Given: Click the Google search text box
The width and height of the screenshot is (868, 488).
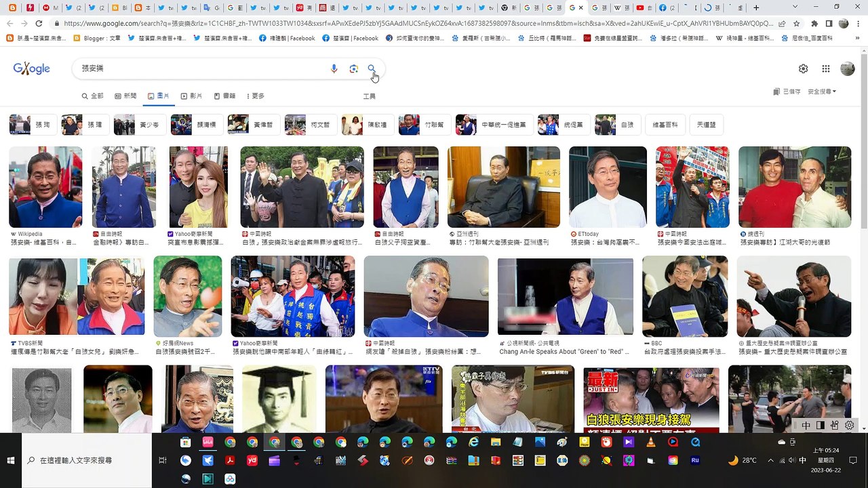Looking at the screenshot, I should point(203,68).
